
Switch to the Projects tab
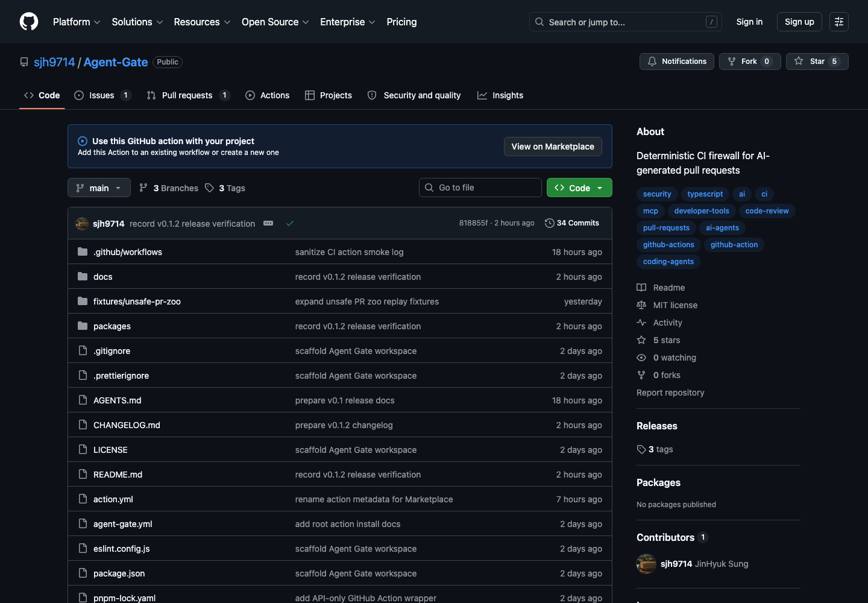329,95
